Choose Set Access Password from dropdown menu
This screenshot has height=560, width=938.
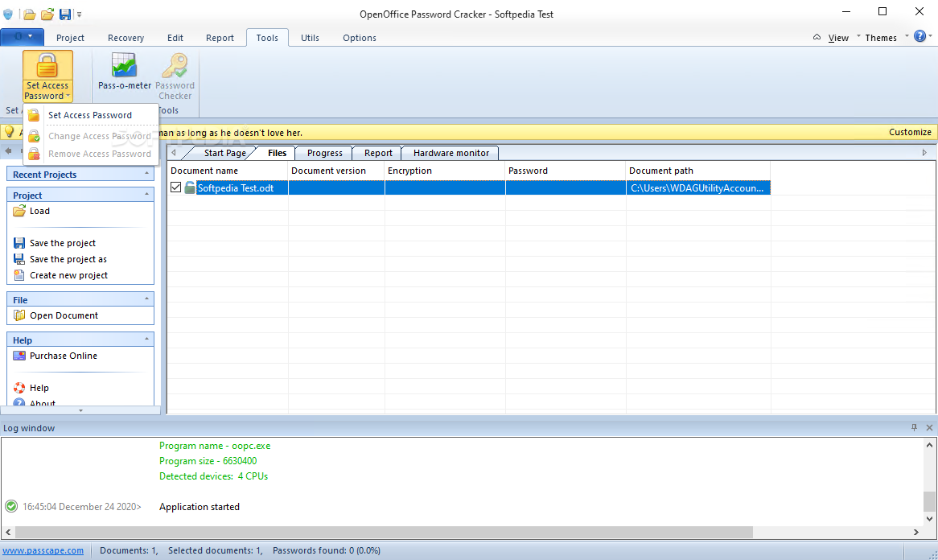(90, 115)
